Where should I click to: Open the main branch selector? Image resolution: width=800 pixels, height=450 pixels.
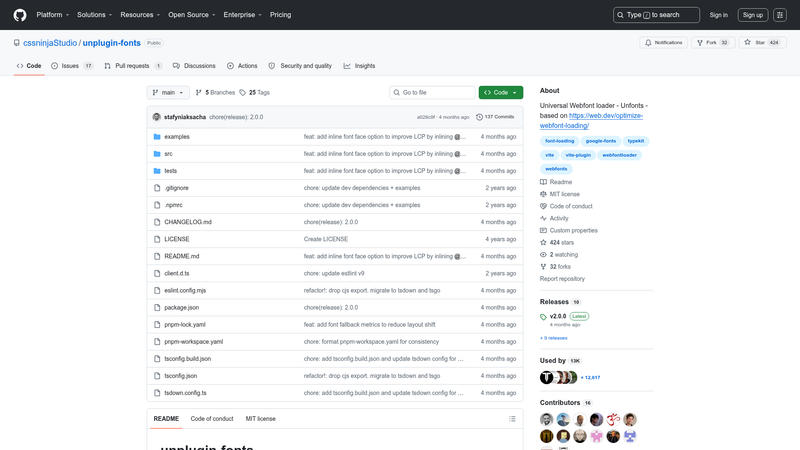tap(168, 92)
